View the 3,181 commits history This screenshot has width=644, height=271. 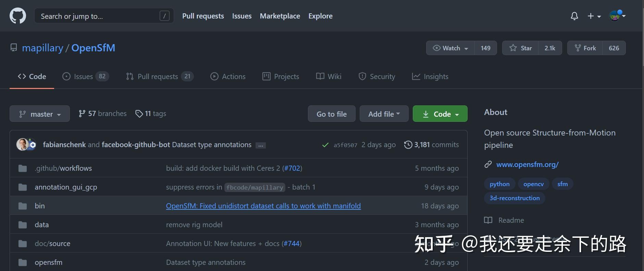click(432, 145)
